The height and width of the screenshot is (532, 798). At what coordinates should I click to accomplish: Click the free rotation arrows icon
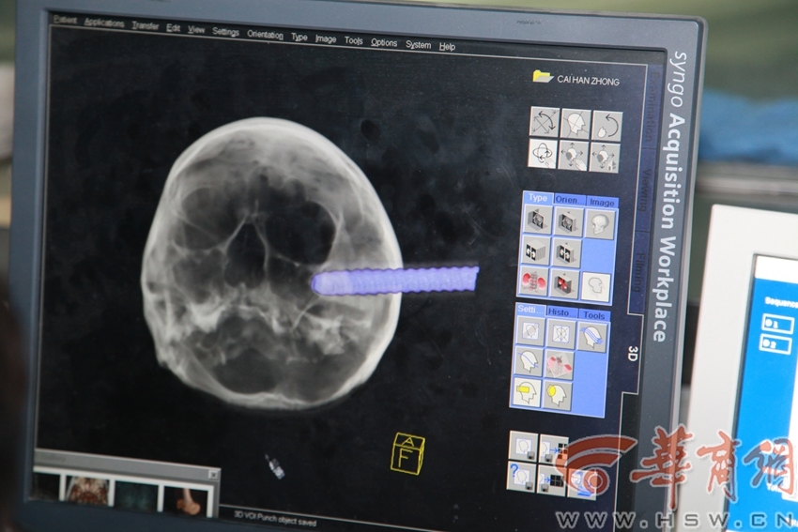coord(545,122)
